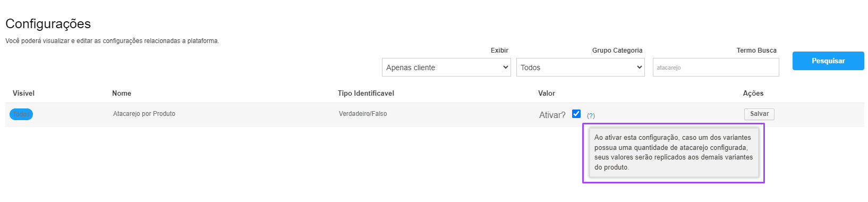Click the Exibir label above the dropdown
This screenshot has height=202, width=868.
pos(499,50)
